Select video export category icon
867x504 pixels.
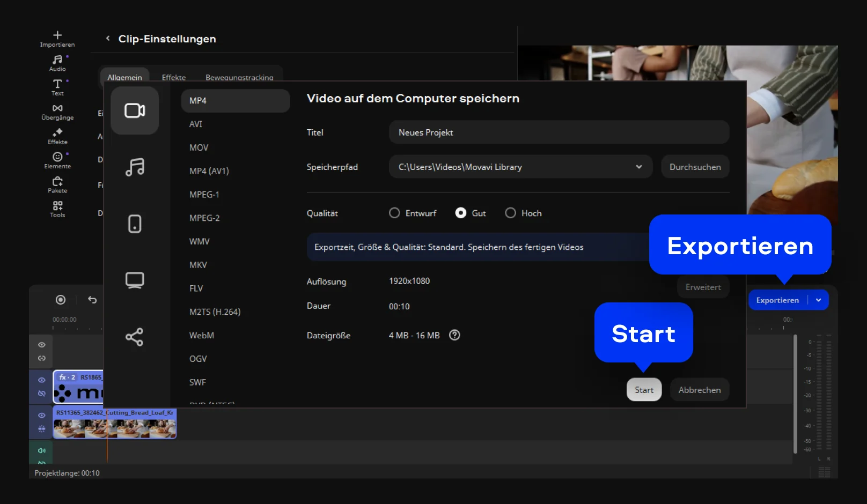[x=135, y=110]
